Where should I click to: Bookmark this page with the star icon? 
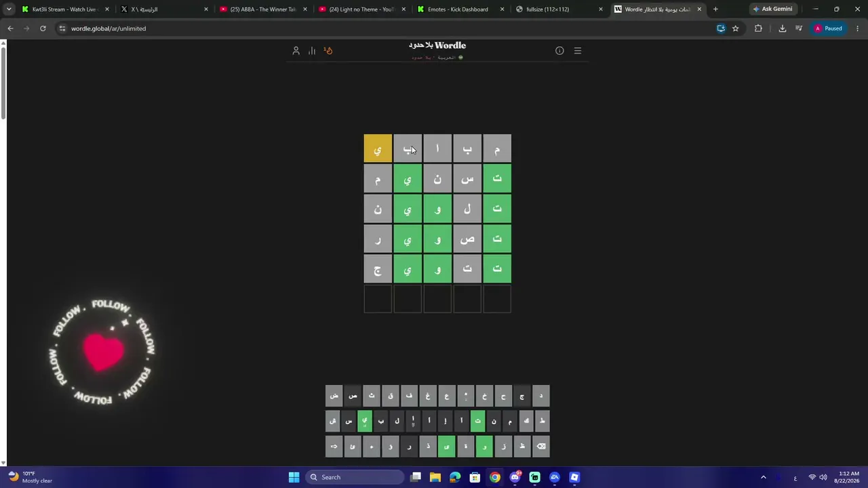[x=735, y=28]
